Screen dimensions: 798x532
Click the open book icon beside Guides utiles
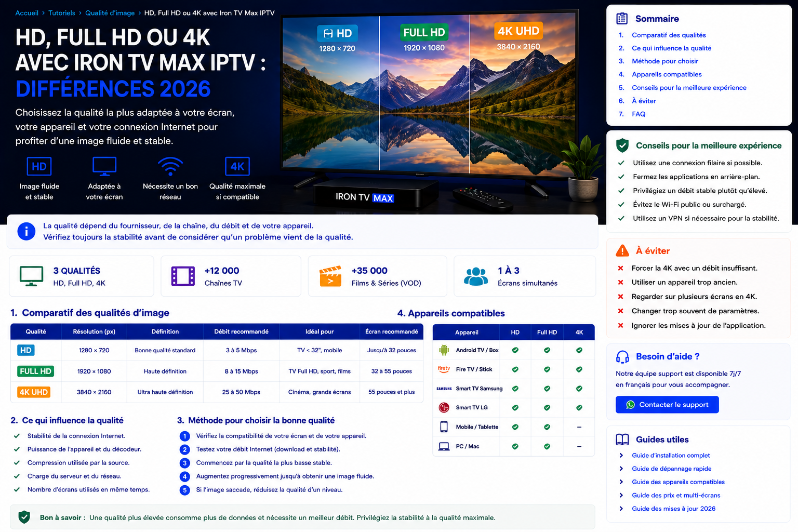tap(622, 440)
